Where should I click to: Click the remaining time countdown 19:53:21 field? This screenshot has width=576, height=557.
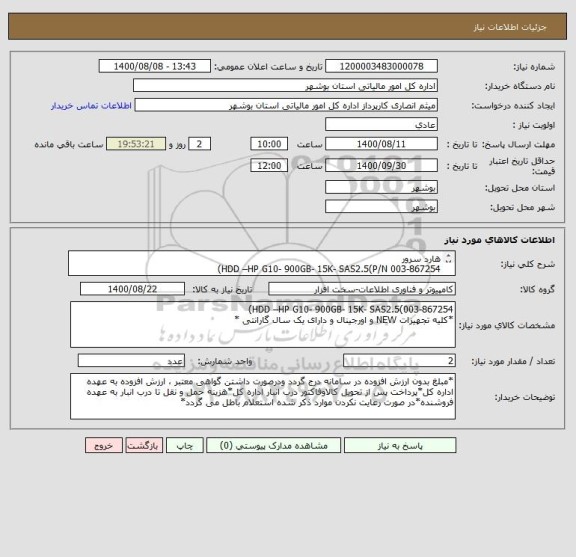(136, 144)
